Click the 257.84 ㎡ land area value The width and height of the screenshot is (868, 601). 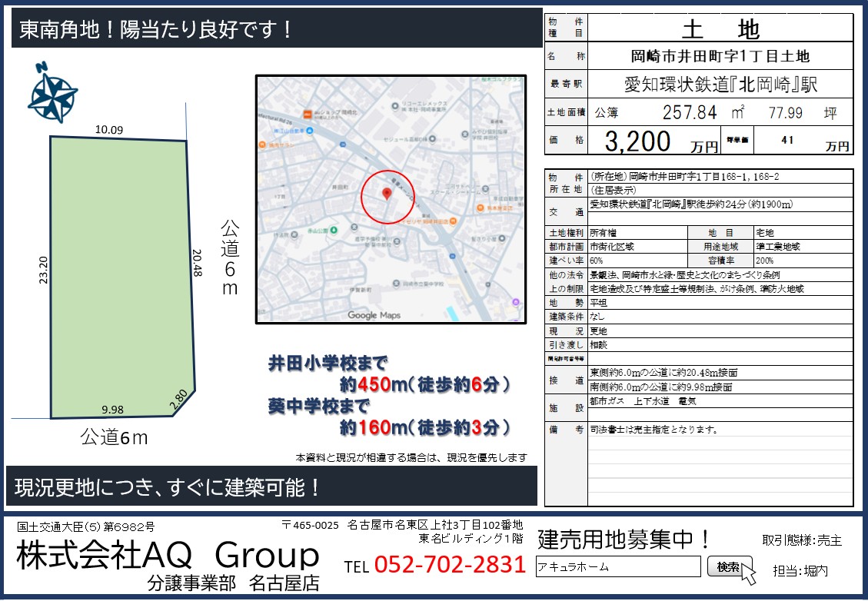(x=690, y=112)
